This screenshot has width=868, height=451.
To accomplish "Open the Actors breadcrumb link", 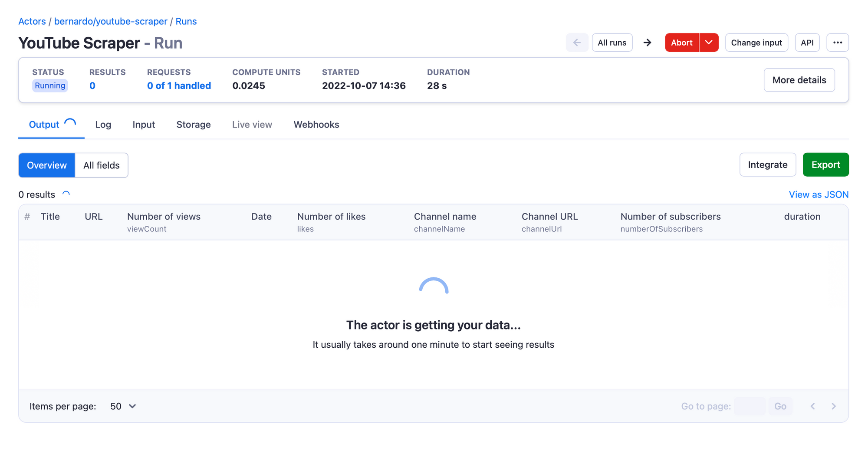I will point(32,21).
